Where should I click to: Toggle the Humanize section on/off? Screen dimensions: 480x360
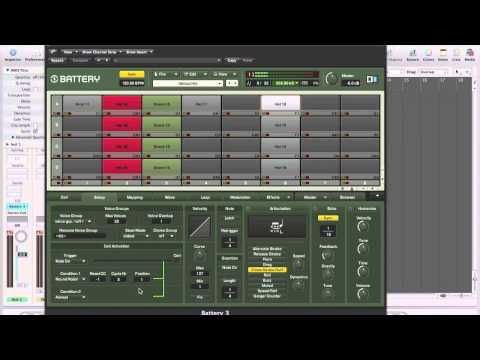point(350,209)
